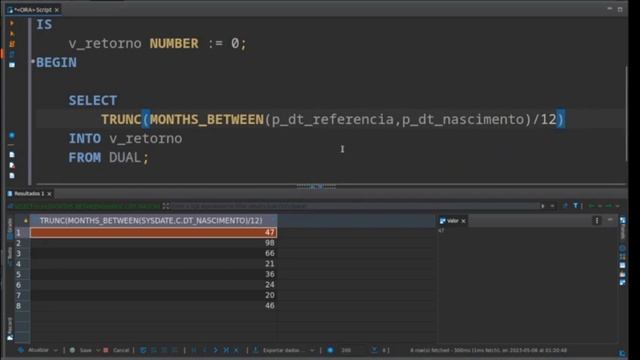Screen dimensions: 640x360
Task: Select the cell with value 46
Action: [153, 306]
